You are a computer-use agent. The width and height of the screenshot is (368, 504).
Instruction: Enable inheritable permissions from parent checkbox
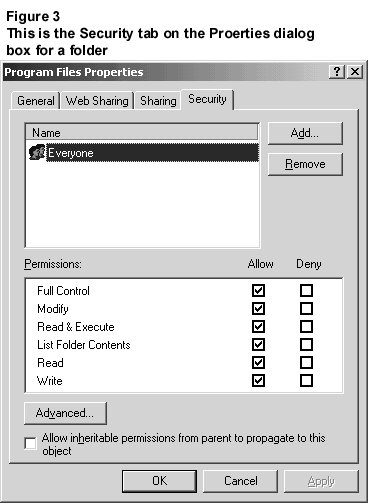tap(30, 443)
